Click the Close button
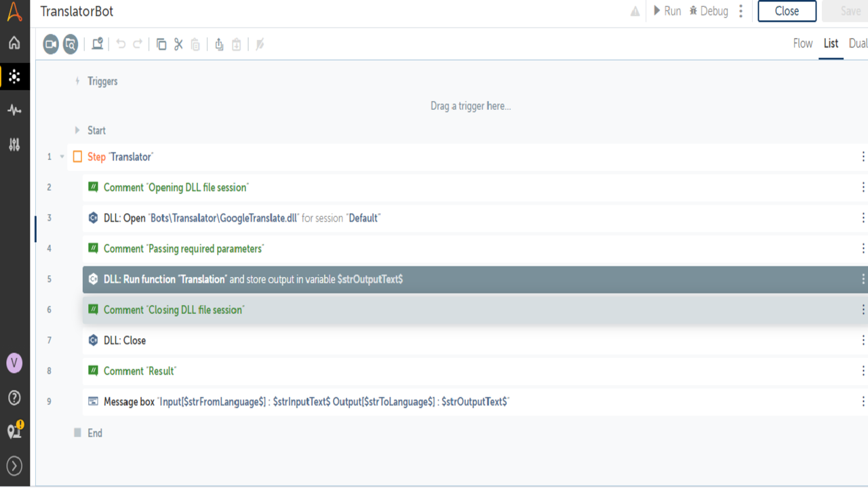The width and height of the screenshot is (868, 488). [787, 11]
